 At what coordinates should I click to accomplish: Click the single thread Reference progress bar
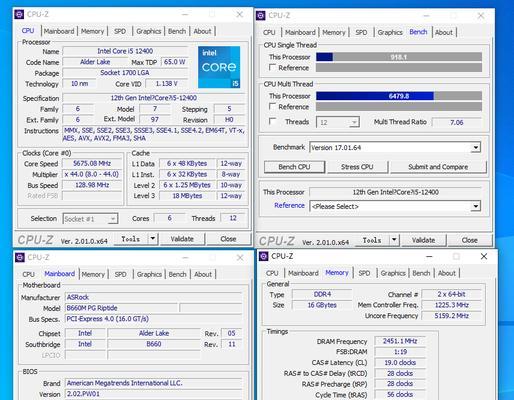[x=399, y=68]
